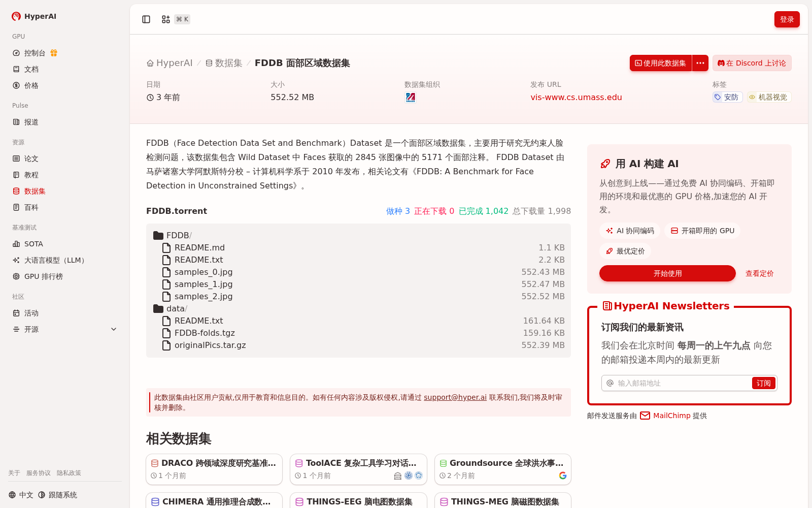Click samples_0.jpg file name
The height and width of the screenshot is (508, 812).
point(204,272)
